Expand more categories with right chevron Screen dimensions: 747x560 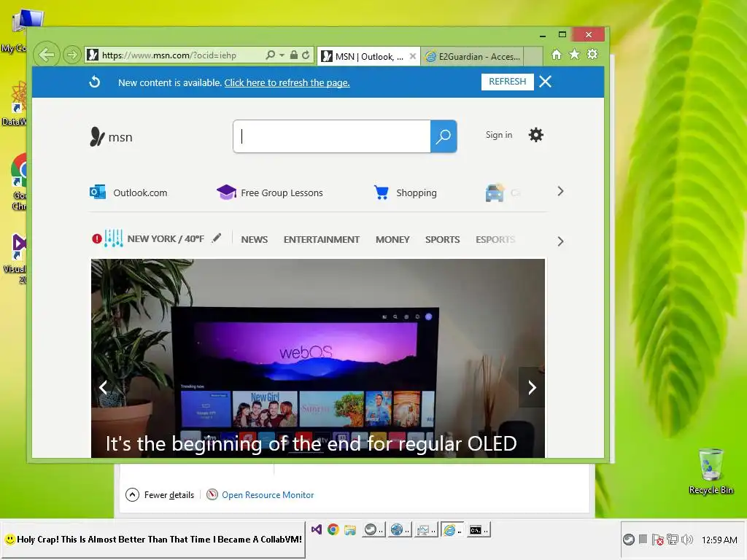[561, 241]
